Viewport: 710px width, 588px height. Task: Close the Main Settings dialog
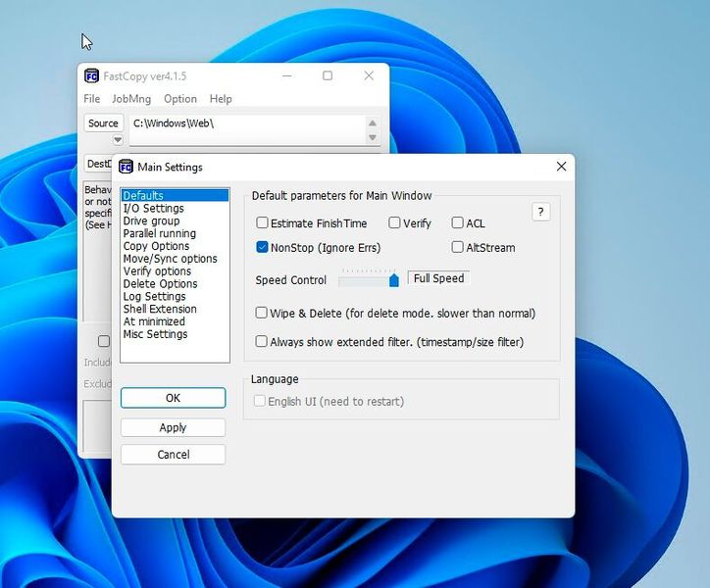561,167
